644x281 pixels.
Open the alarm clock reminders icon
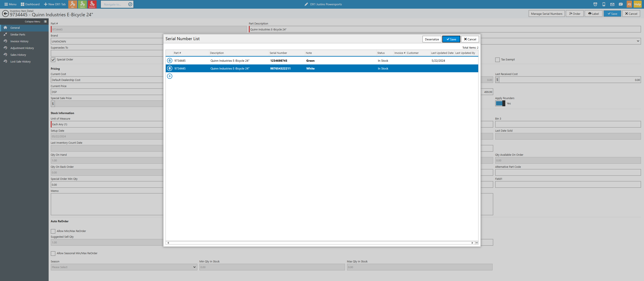(x=595, y=4)
